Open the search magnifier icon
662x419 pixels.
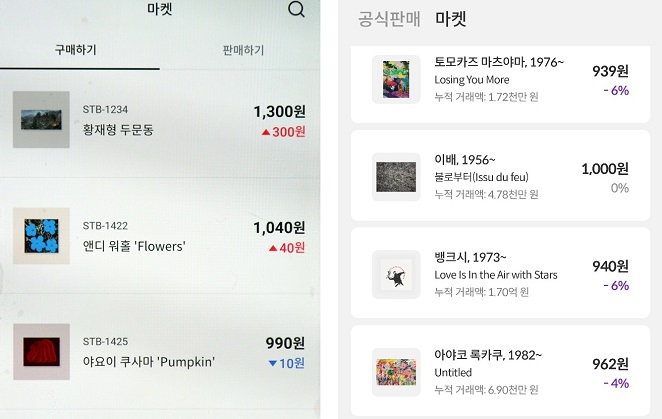click(296, 9)
